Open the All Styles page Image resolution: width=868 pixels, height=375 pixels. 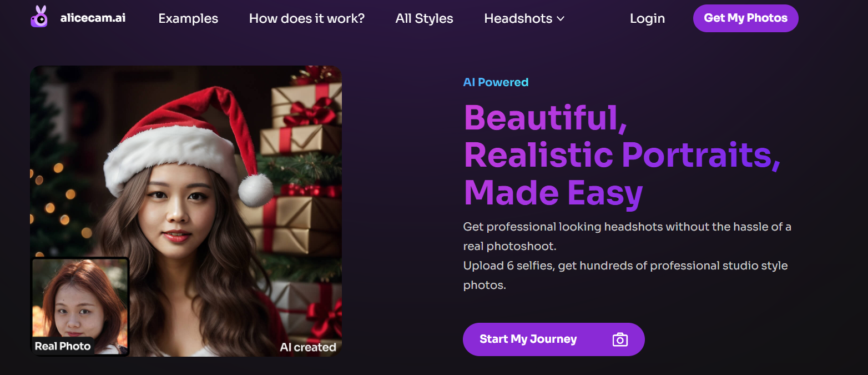(424, 18)
